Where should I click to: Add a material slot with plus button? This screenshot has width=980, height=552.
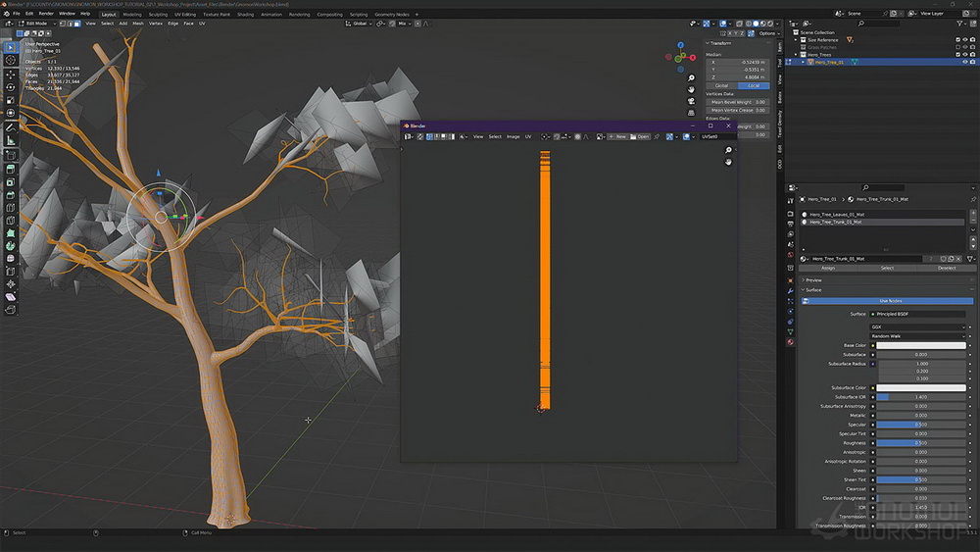973,214
